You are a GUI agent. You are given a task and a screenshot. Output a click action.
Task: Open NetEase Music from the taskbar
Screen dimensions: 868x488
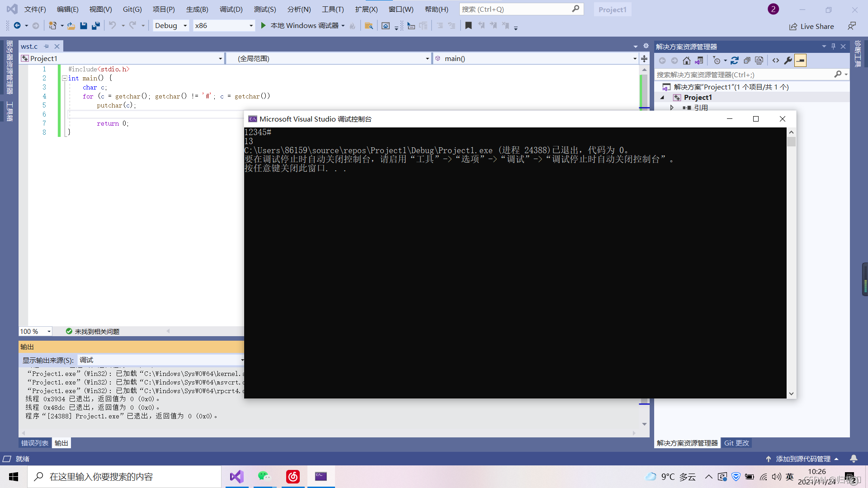(x=293, y=476)
